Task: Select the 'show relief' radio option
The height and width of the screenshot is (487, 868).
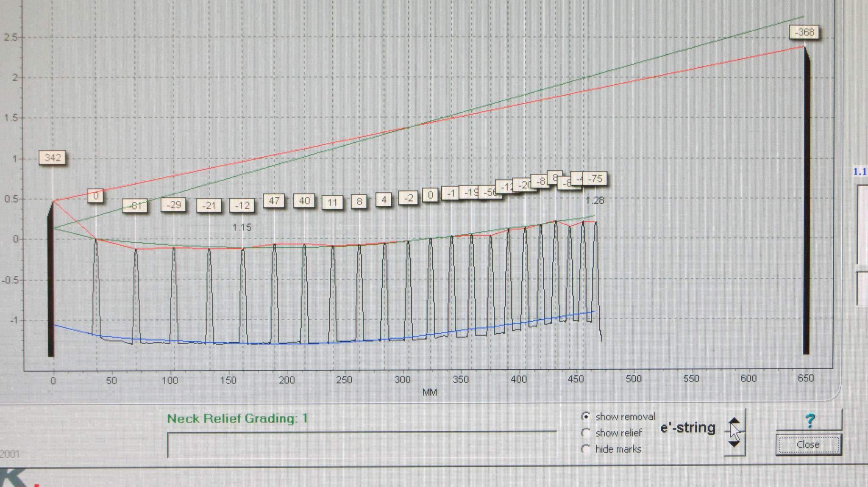Action: pos(586,432)
